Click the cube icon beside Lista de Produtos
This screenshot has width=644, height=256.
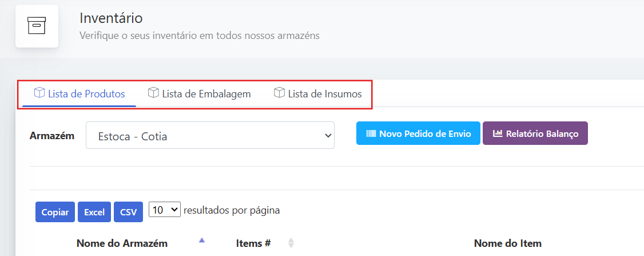point(39,93)
